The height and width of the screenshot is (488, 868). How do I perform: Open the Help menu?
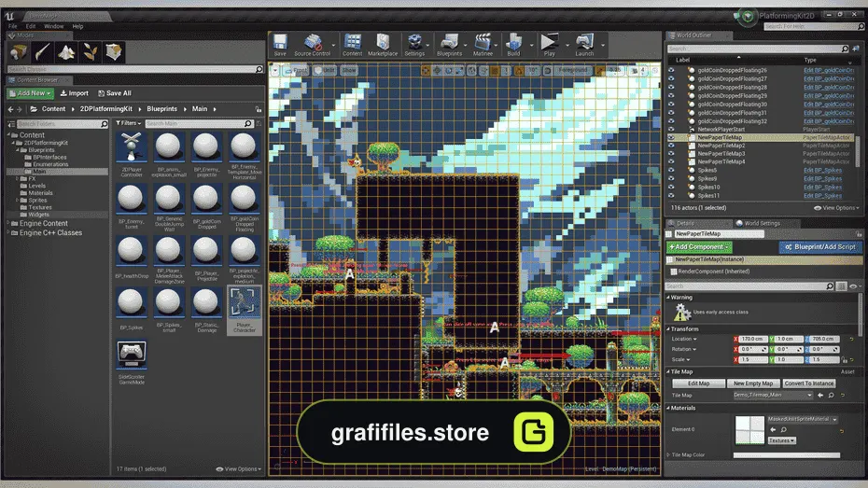tap(78, 26)
